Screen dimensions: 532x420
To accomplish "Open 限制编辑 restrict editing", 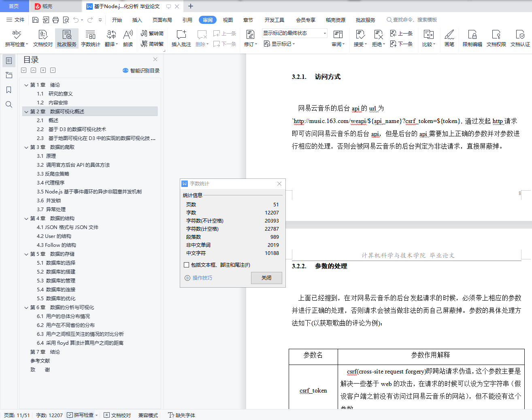I will pyautogui.click(x=472, y=38).
